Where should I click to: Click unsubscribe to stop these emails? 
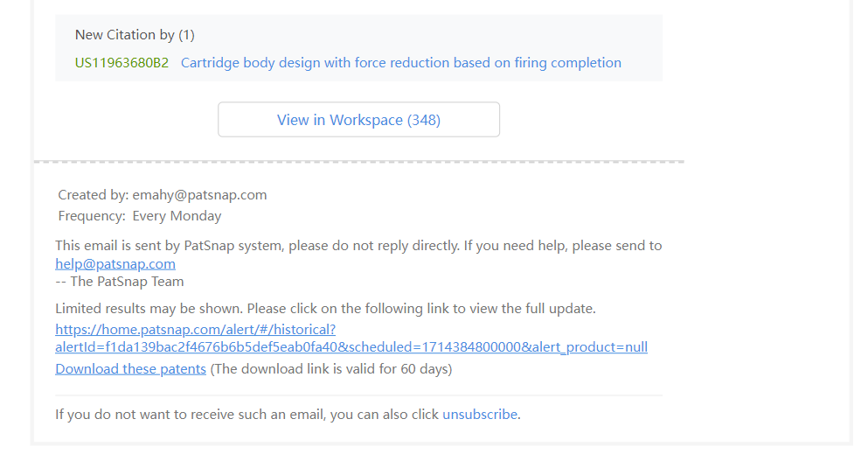click(x=479, y=415)
